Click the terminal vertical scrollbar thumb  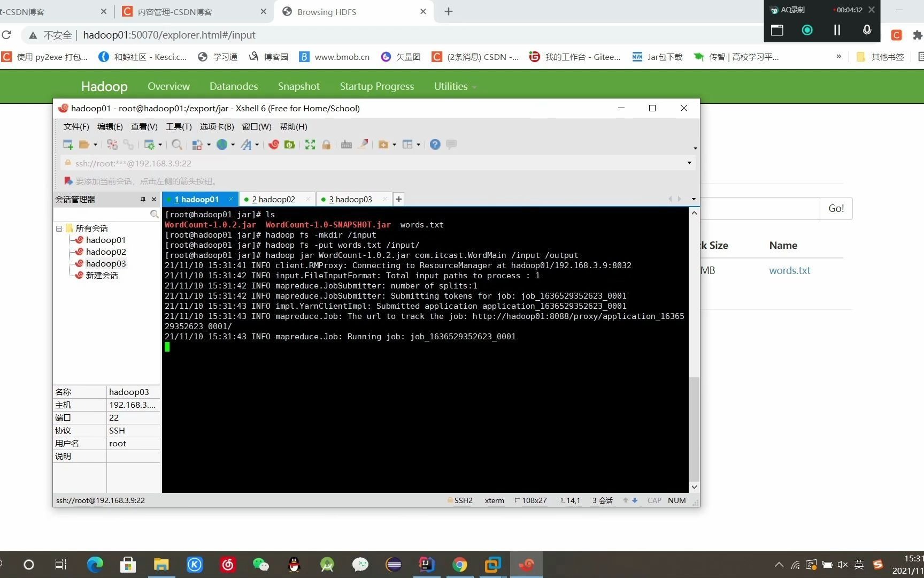(694, 429)
